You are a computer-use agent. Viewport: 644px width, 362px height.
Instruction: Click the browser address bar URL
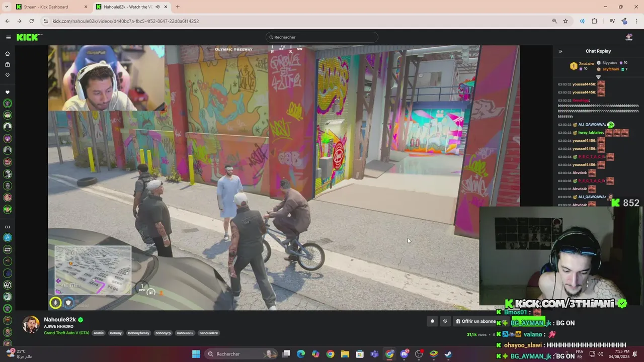coord(126,21)
